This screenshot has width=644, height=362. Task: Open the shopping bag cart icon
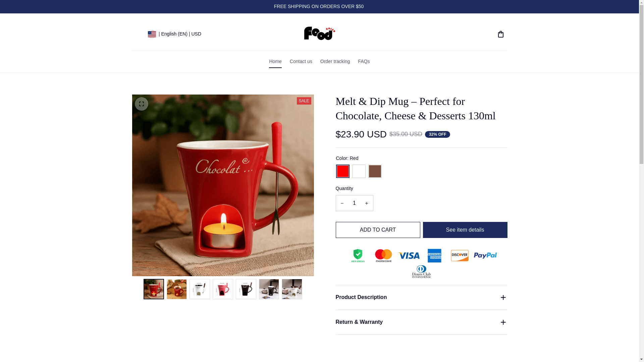tap(500, 34)
